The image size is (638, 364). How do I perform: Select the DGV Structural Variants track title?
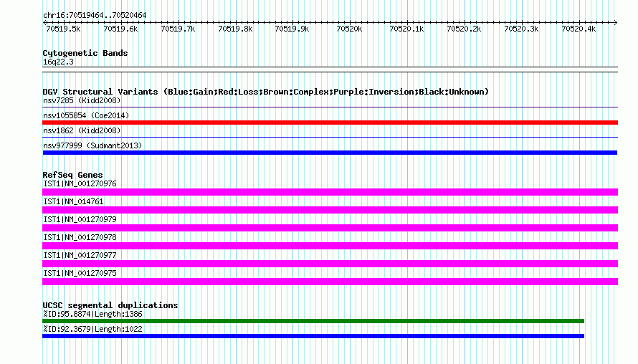(x=266, y=92)
